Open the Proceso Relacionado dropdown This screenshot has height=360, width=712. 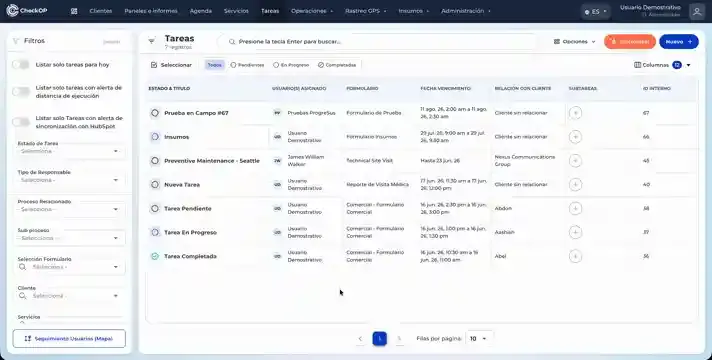(70, 209)
